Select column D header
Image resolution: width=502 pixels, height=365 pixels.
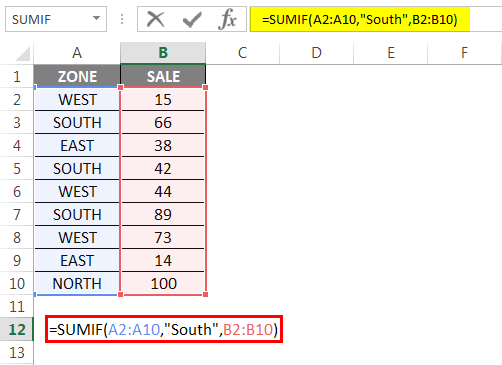coord(316,53)
